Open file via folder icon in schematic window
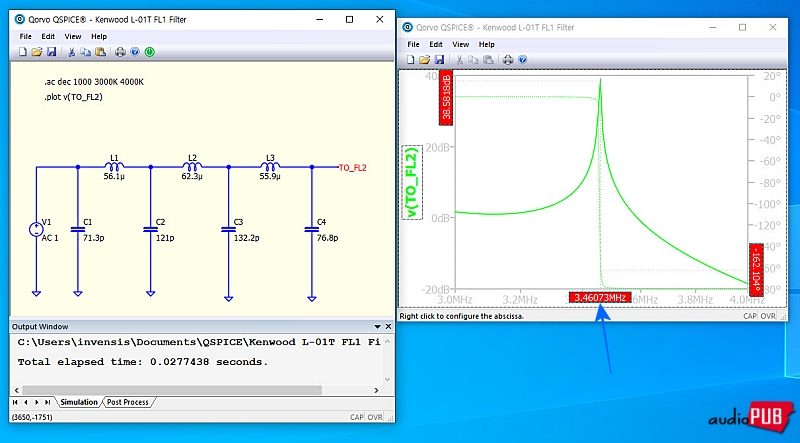 37,52
